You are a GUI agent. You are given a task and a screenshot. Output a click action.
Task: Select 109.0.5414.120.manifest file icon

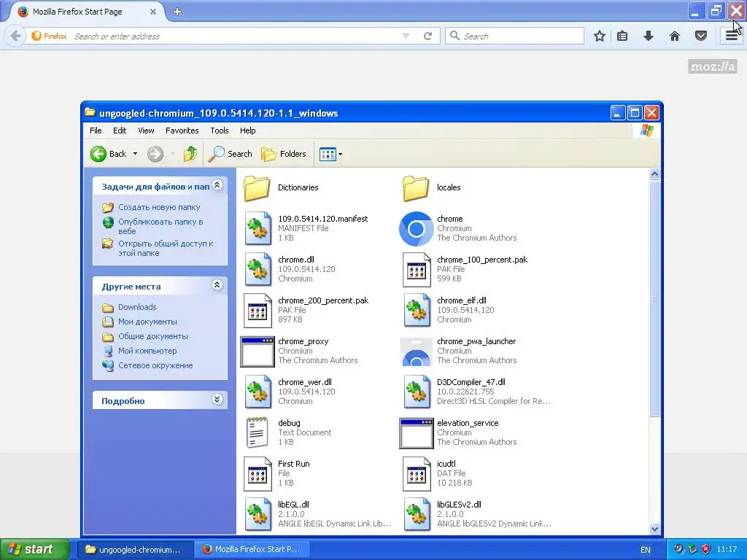point(258,228)
